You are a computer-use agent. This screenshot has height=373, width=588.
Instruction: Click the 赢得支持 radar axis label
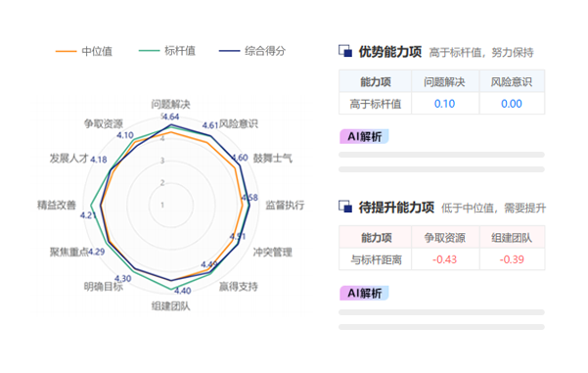pos(239,287)
